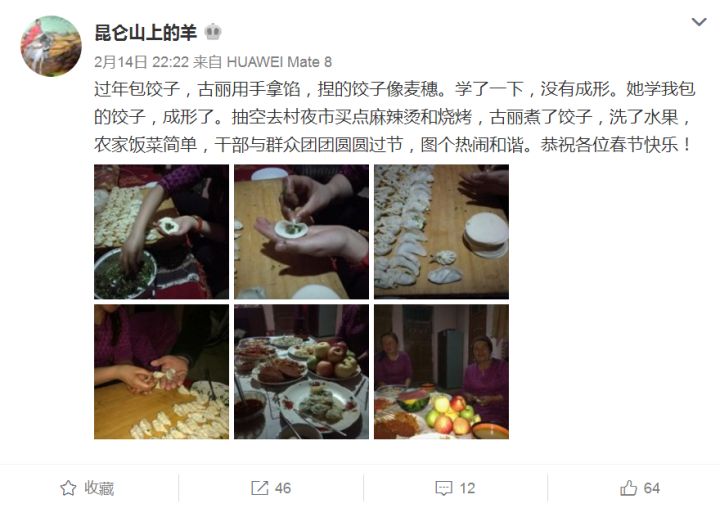Screen dimensions: 720x508
Task: Favorite the post with the star icon
Action: [x=68, y=488]
